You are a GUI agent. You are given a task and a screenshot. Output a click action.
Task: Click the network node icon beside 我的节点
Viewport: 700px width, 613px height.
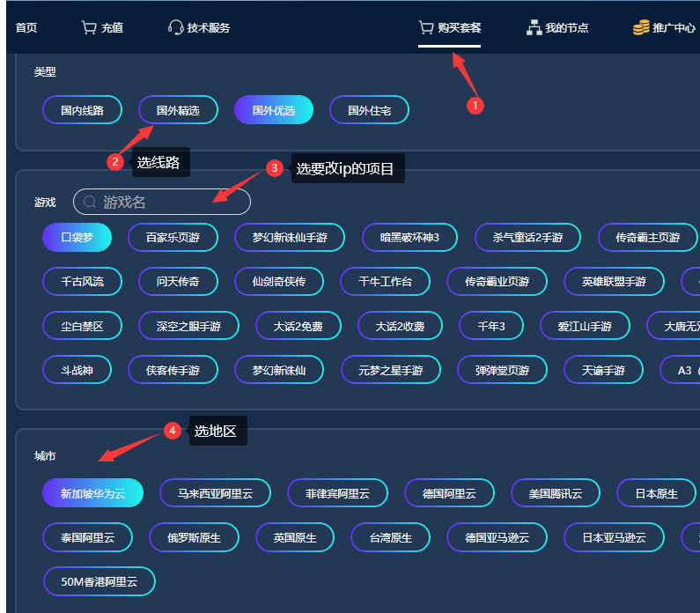pos(534,27)
